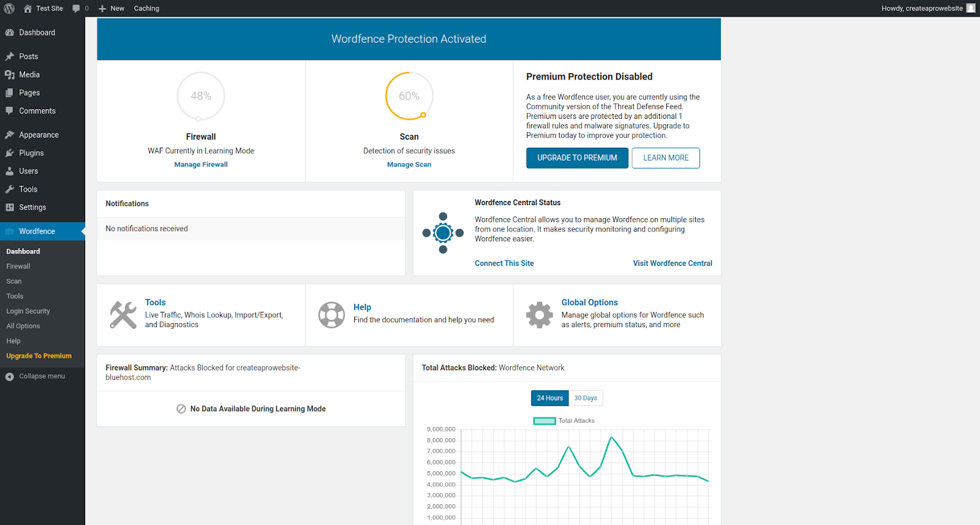Select Wordfence Dashboard submenu item
Image resolution: width=980 pixels, height=525 pixels.
pos(23,251)
